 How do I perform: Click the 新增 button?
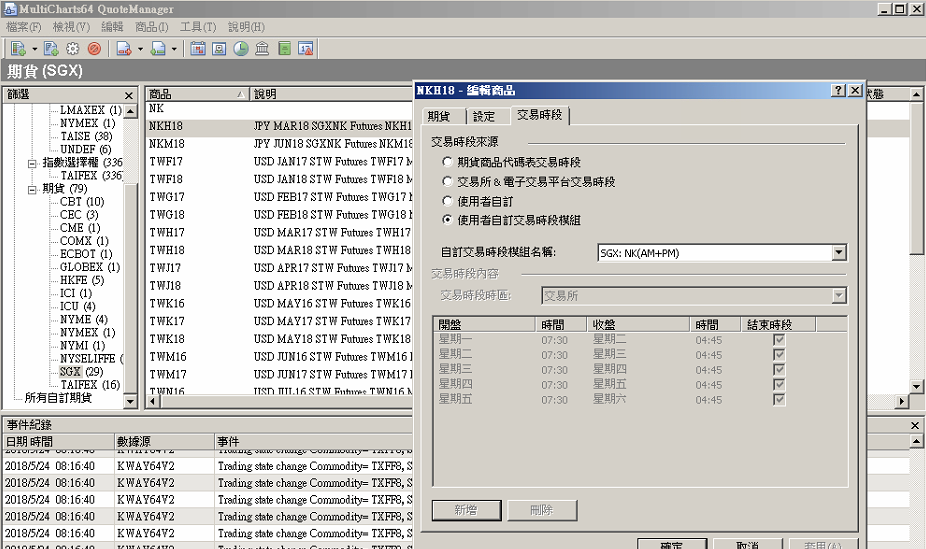pos(467,510)
